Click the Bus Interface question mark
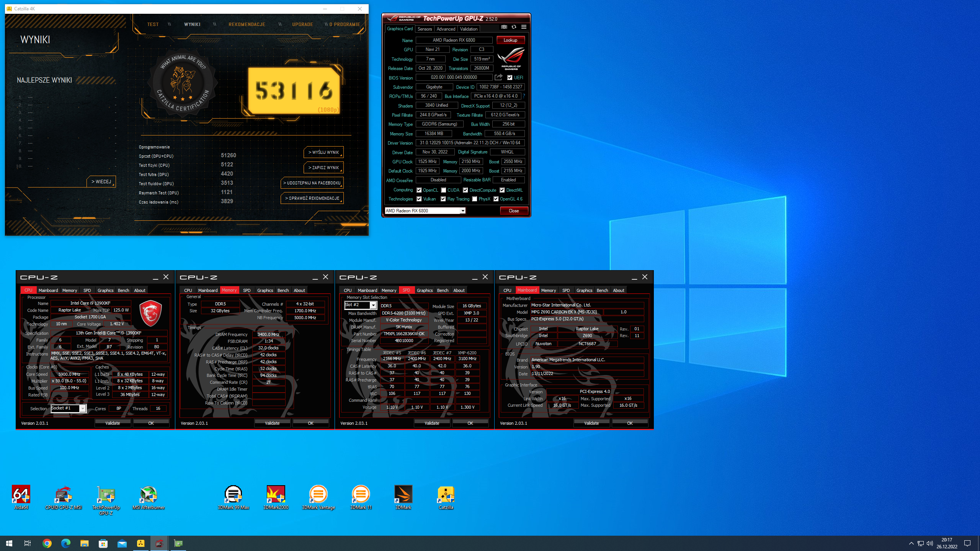Screen dimensions: 980x551 coord(524,96)
